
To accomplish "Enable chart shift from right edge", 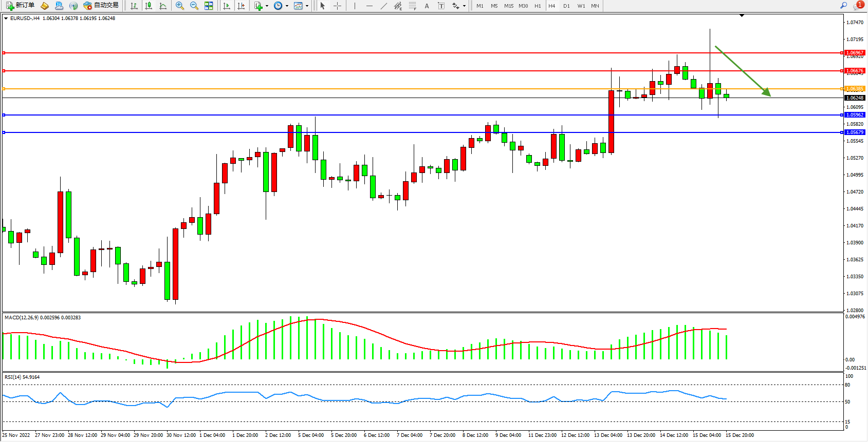I will [241, 6].
